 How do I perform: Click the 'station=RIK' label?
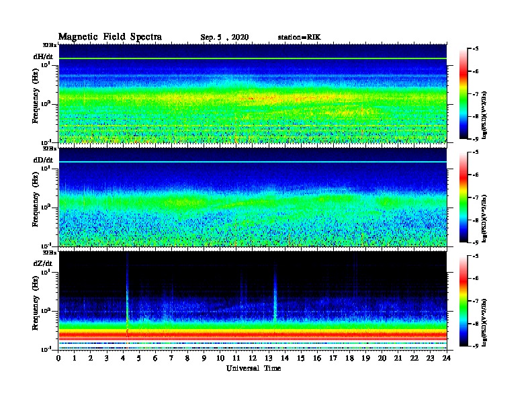coord(299,38)
